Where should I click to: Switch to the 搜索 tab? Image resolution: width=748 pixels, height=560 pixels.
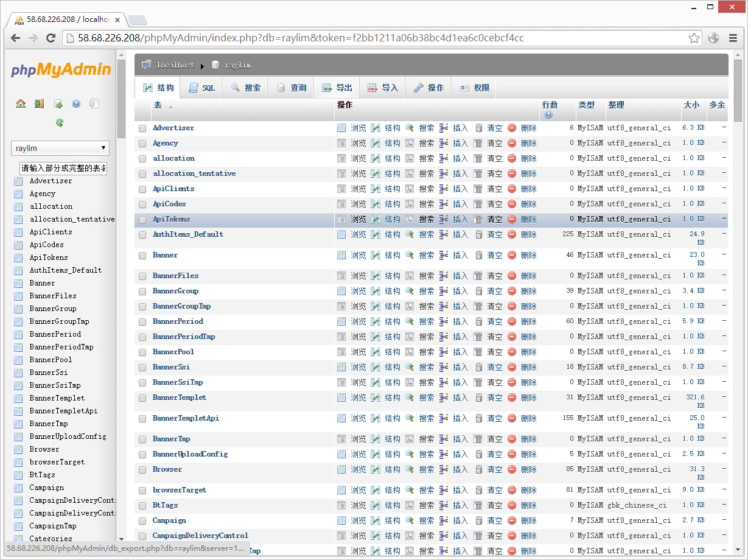click(246, 88)
